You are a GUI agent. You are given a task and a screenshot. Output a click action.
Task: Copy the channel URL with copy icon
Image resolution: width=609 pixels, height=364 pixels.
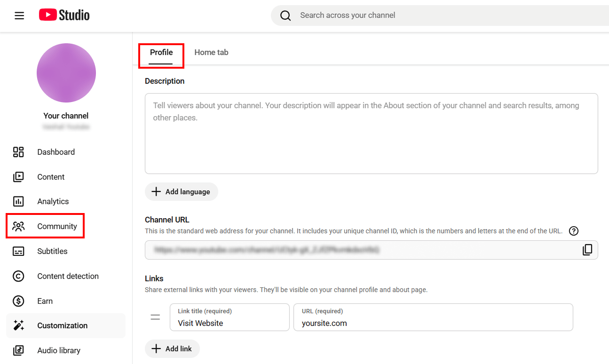pyautogui.click(x=587, y=250)
